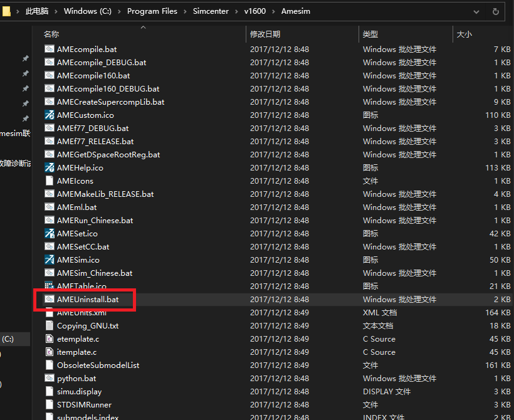
Task: Click the XML 文档 type cell
Action: 380,312
